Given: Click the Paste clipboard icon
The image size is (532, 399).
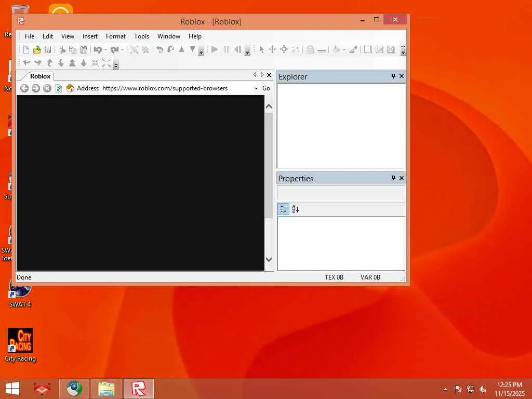Looking at the screenshot, I should coord(84,49).
